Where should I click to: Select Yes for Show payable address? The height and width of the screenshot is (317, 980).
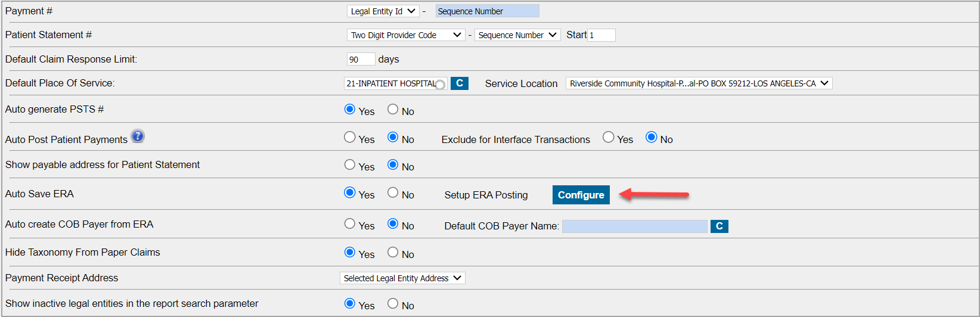tap(350, 164)
